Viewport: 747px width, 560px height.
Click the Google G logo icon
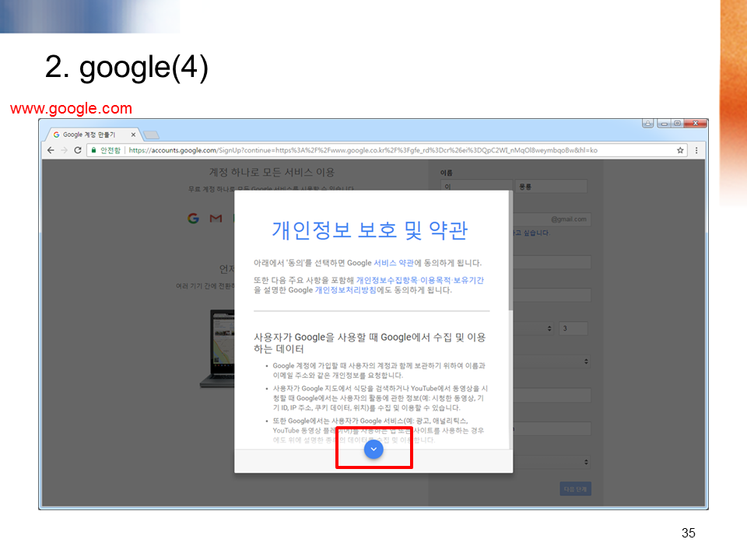coord(193,218)
